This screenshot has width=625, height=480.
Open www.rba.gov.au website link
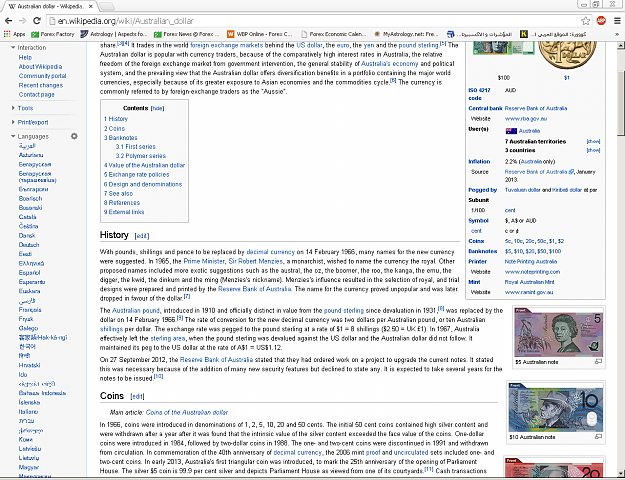526,119
